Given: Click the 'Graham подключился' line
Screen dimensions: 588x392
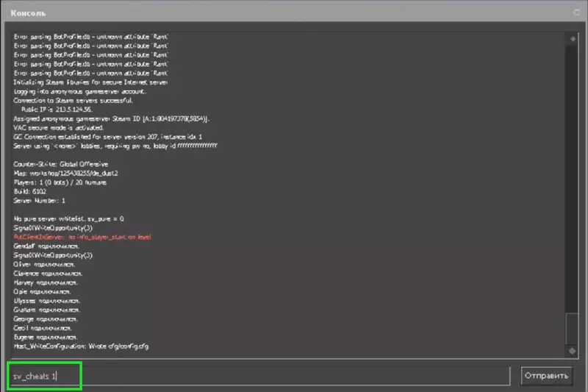Looking at the screenshot, I should pyautogui.click(x=47, y=310).
